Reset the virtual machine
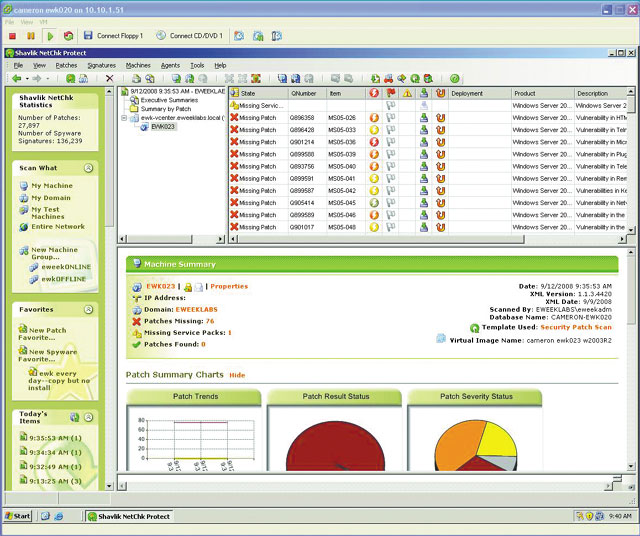Viewport: 640px width, 536px height. tap(68, 36)
